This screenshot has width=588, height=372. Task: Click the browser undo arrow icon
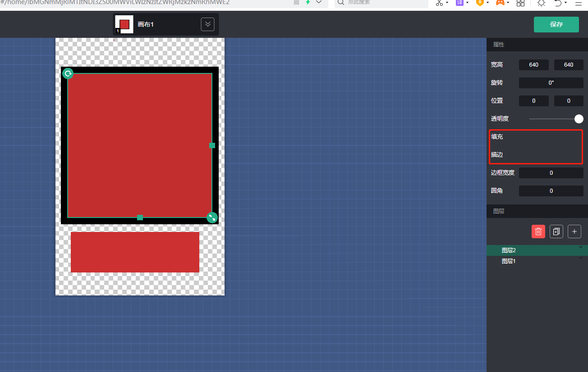pyautogui.click(x=558, y=3)
